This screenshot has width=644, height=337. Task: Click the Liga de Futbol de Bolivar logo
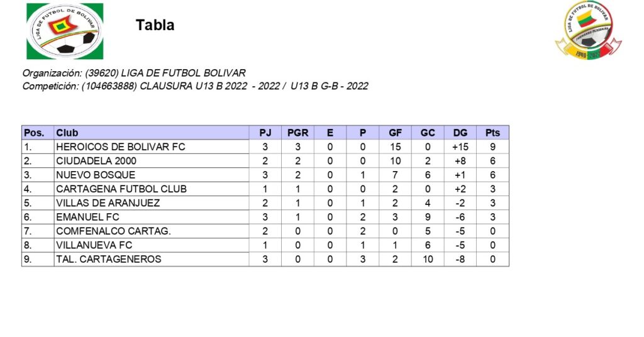point(65,31)
